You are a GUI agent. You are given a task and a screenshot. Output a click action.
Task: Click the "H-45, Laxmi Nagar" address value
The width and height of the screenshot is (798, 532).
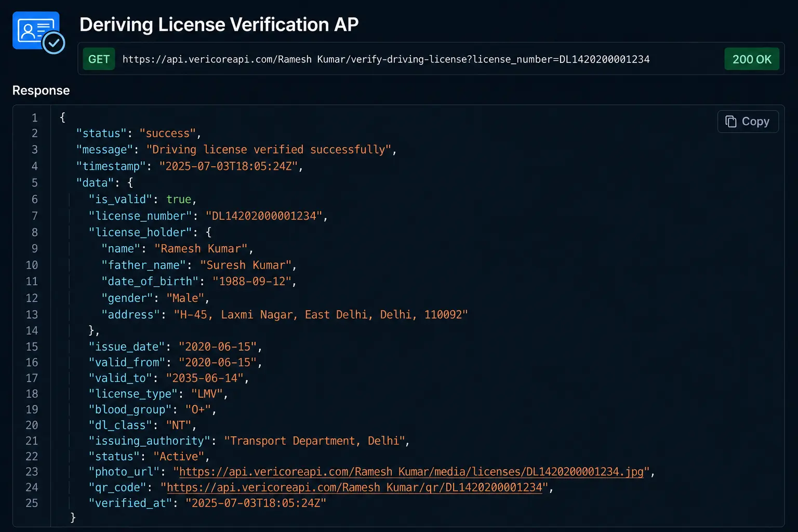point(321,315)
